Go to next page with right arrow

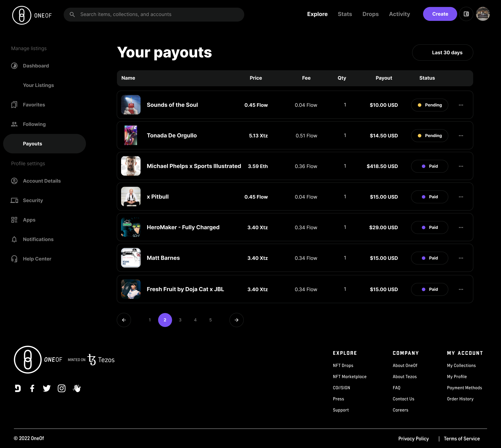(236, 320)
